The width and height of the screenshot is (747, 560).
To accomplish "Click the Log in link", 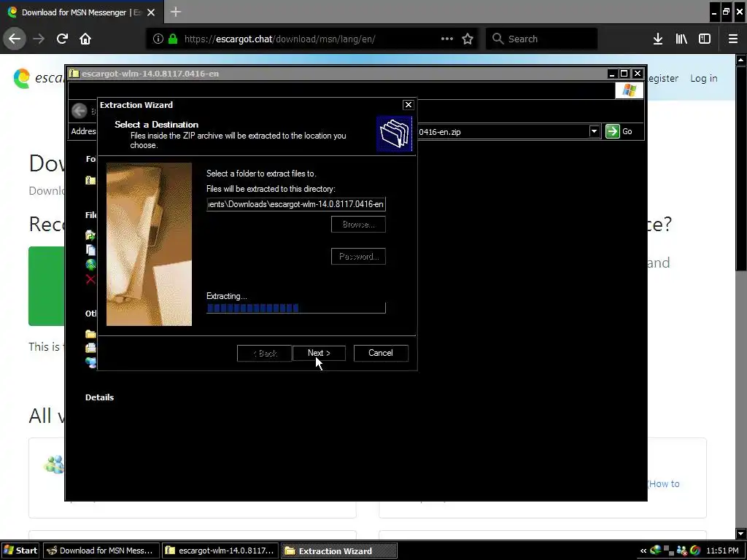I will click(704, 78).
